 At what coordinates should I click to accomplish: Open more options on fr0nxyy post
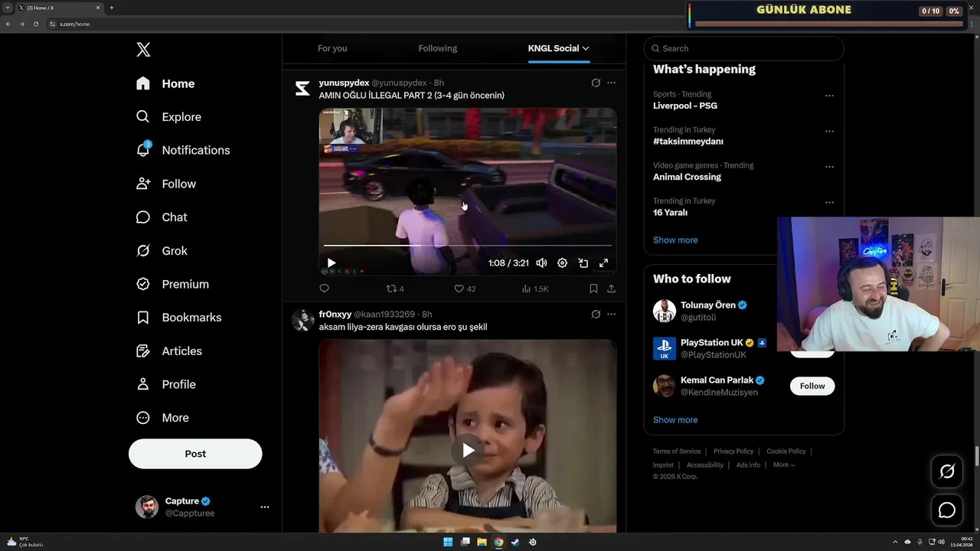pos(611,314)
